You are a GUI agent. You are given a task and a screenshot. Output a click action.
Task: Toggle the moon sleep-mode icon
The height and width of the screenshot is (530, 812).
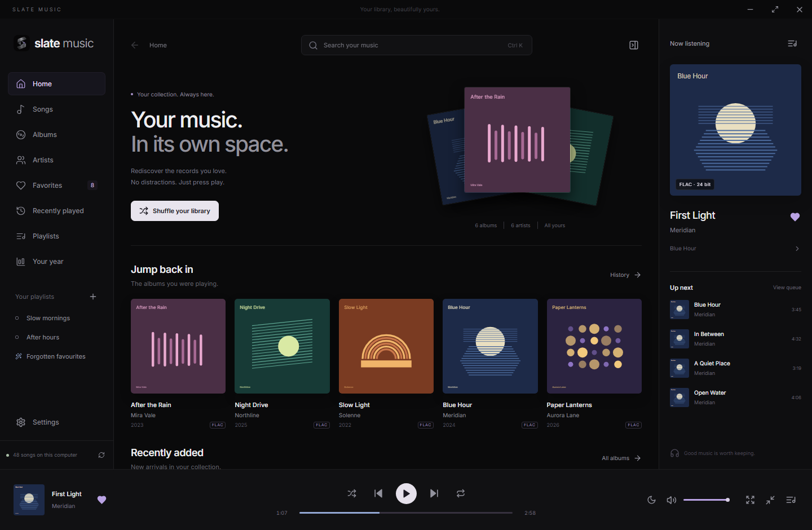point(651,500)
